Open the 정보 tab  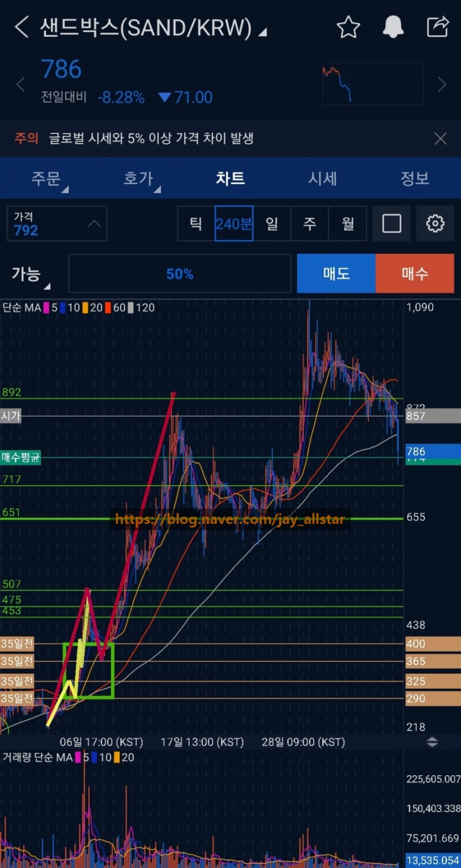[x=415, y=178]
